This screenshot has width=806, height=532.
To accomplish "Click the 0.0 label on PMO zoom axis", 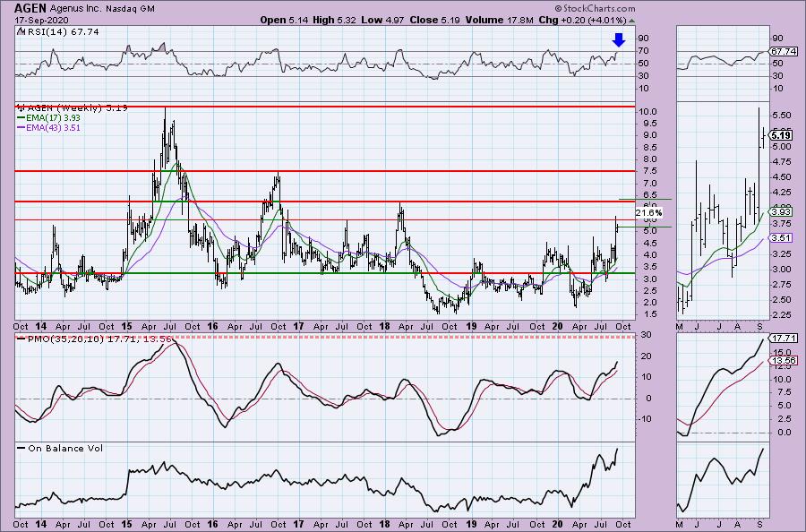I will click(x=785, y=433).
